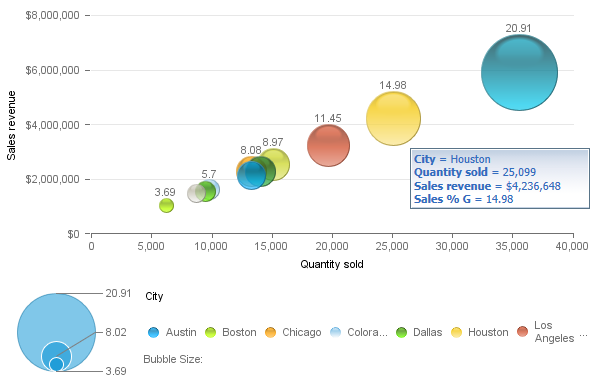The height and width of the screenshot is (384, 599).
Task: Click the Quantity sold axis title
Action: click(x=332, y=264)
